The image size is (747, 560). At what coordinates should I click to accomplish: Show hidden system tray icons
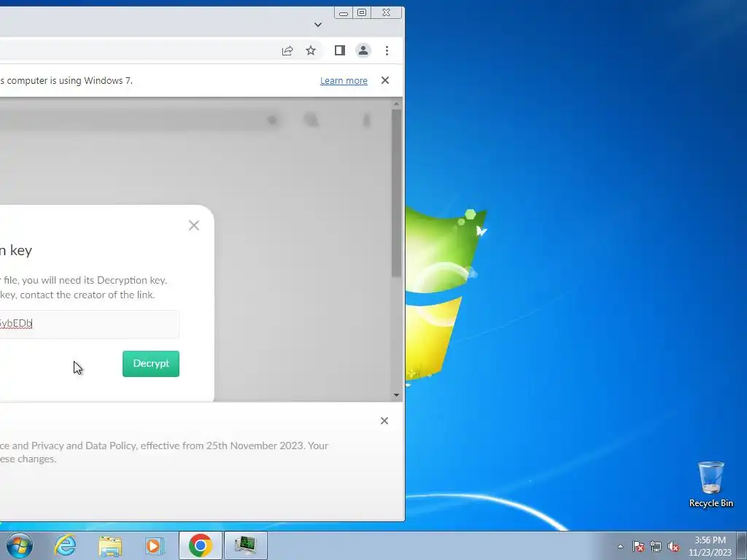(x=620, y=546)
